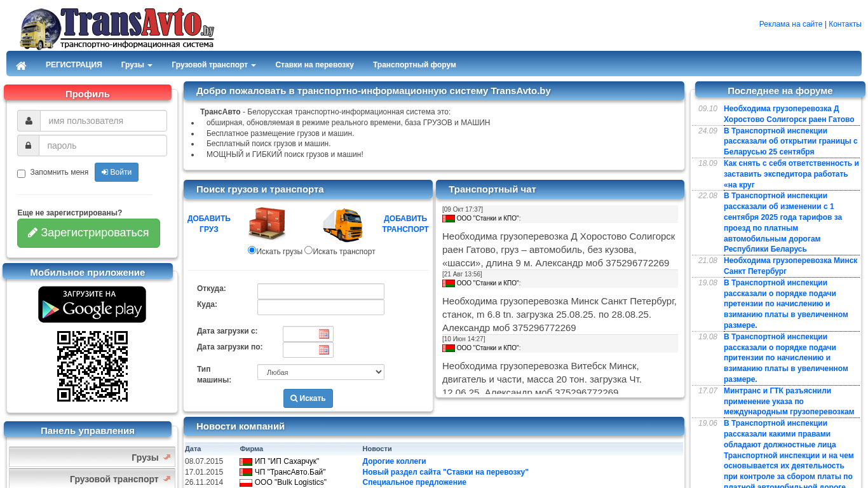
Task: Click the arrow icon on Грузы panel row
Action: [x=166, y=457]
